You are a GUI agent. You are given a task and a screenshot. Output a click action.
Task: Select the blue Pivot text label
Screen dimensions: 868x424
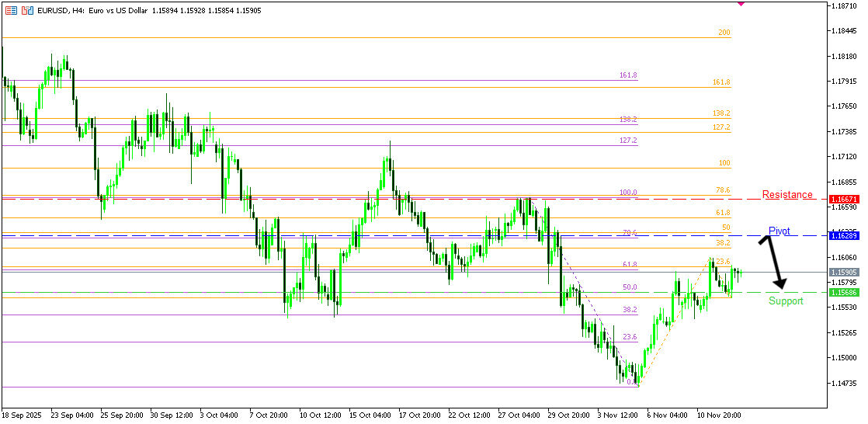coord(779,231)
